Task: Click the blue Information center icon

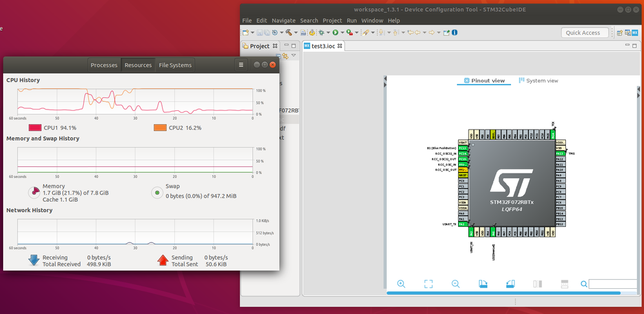Action: 455,32
